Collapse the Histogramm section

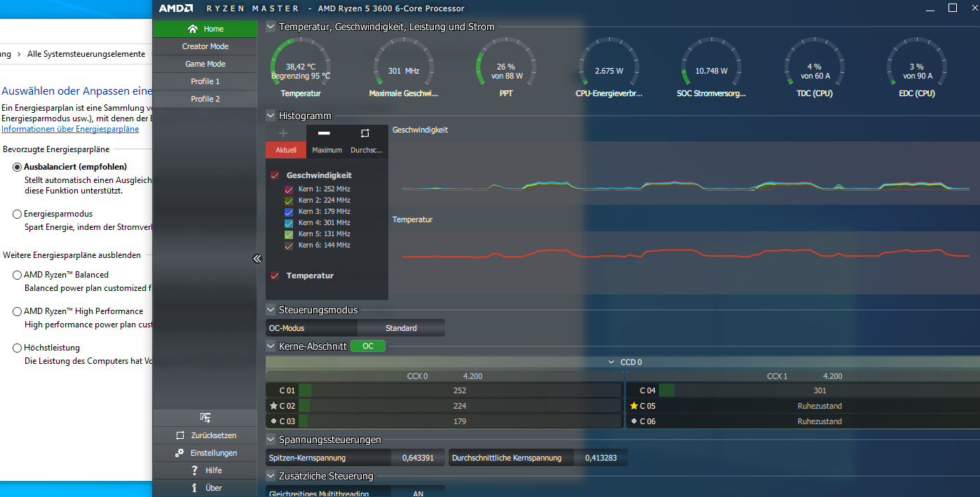click(x=271, y=116)
